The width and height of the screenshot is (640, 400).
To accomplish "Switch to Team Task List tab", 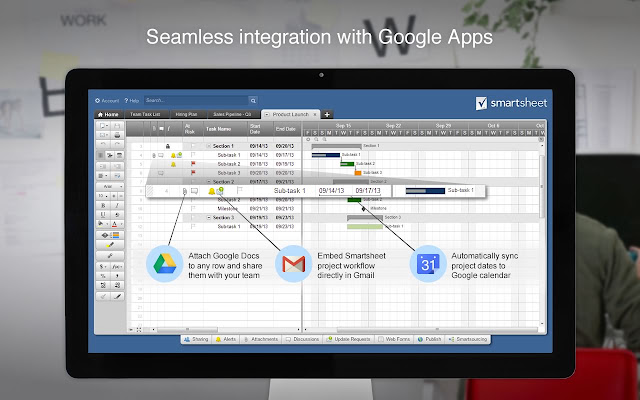I will click(145, 115).
